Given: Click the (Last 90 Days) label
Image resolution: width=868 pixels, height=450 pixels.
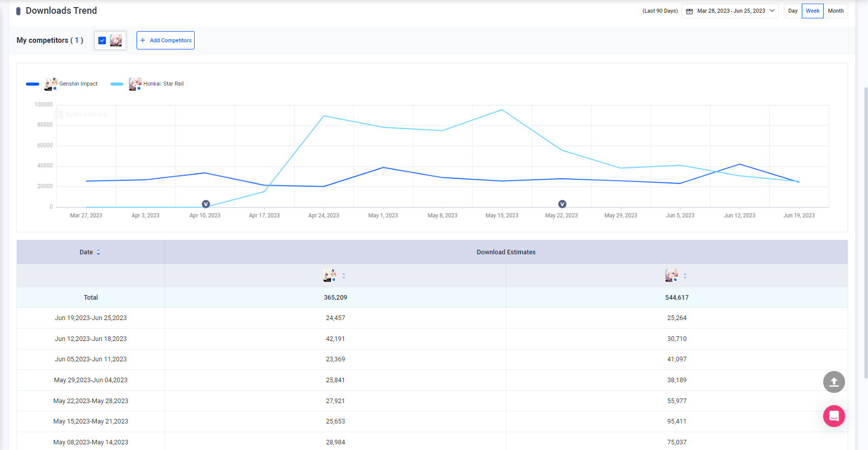Looking at the screenshot, I should [660, 11].
